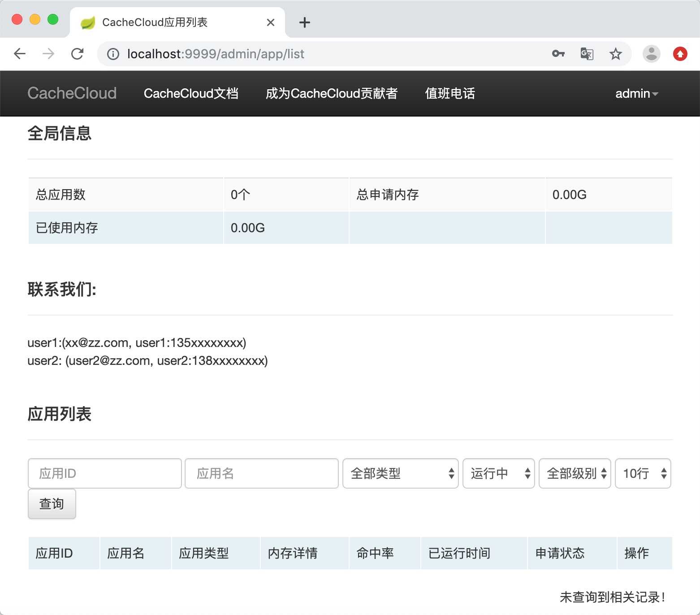The height and width of the screenshot is (615, 700).
Task: Click the 已使用内存 table cell
Action: [126, 228]
